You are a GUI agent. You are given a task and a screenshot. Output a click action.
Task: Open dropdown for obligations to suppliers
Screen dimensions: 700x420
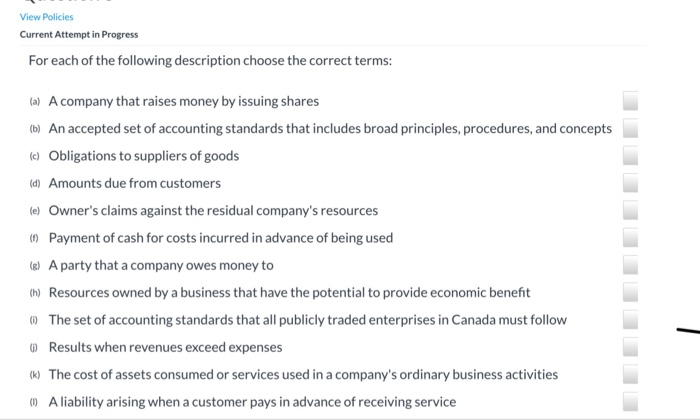(x=630, y=156)
